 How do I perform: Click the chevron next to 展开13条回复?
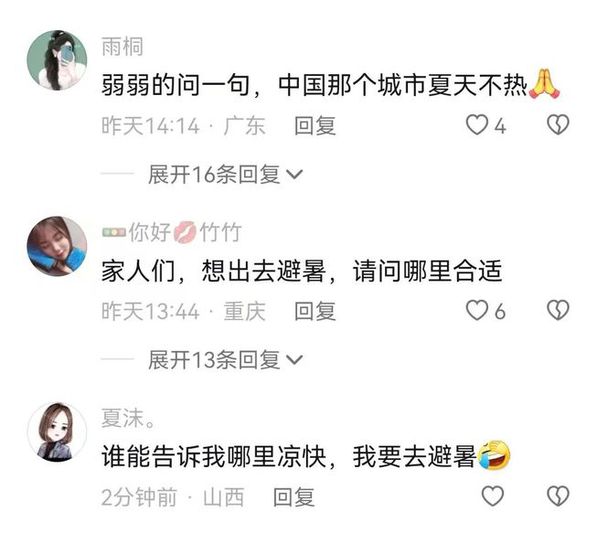pyautogui.click(x=295, y=360)
